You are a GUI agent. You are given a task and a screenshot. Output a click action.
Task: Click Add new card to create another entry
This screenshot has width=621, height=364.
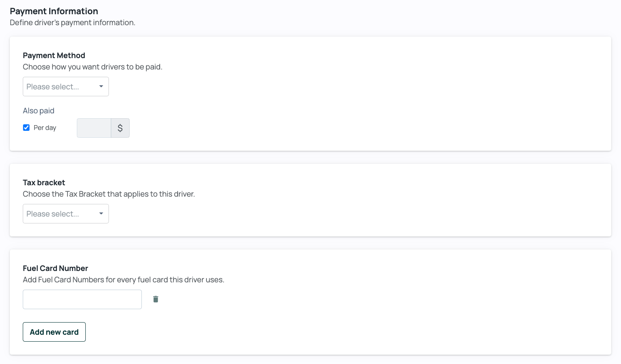(x=54, y=332)
